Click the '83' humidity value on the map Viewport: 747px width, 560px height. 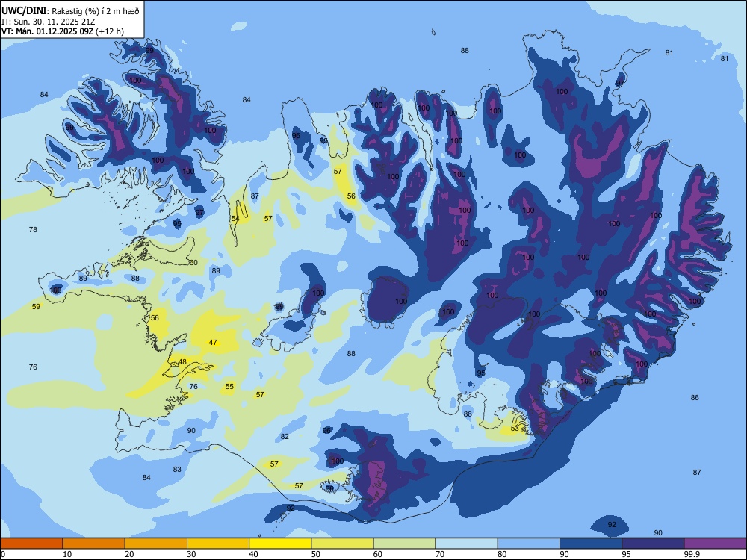(177, 469)
